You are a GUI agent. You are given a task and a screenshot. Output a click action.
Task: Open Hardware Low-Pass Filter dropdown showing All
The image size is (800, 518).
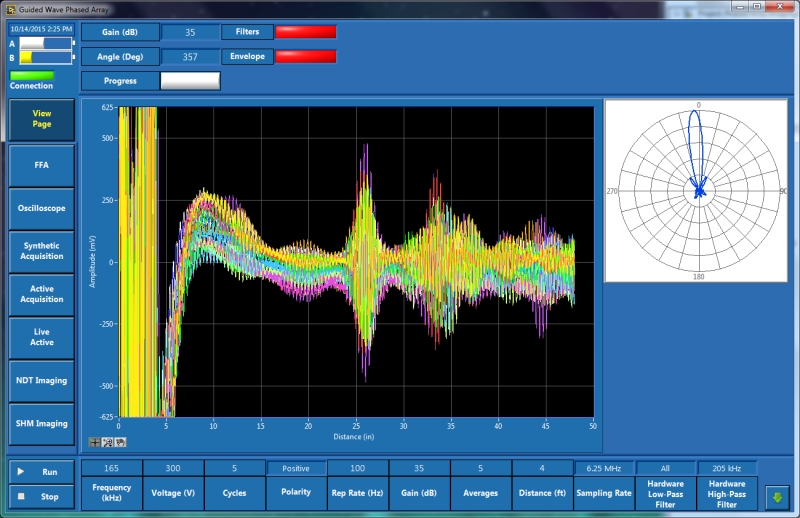tap(665, 468)
